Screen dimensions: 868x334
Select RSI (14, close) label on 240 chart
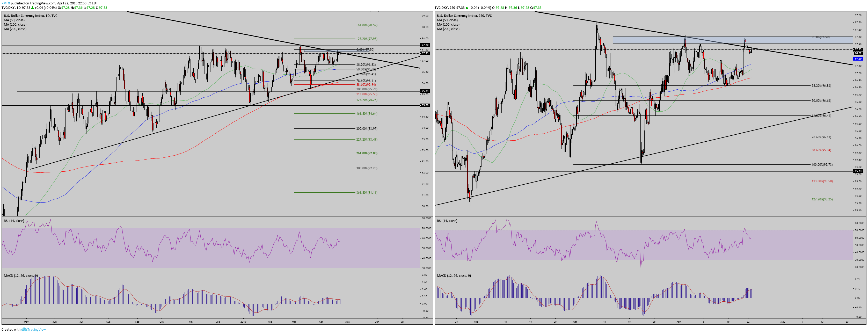[447, 221]
